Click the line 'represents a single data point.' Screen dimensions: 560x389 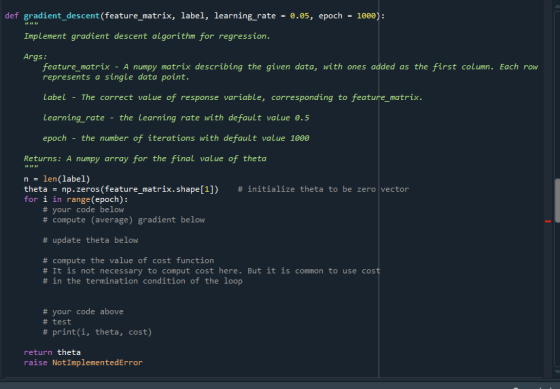pos(116,77)
